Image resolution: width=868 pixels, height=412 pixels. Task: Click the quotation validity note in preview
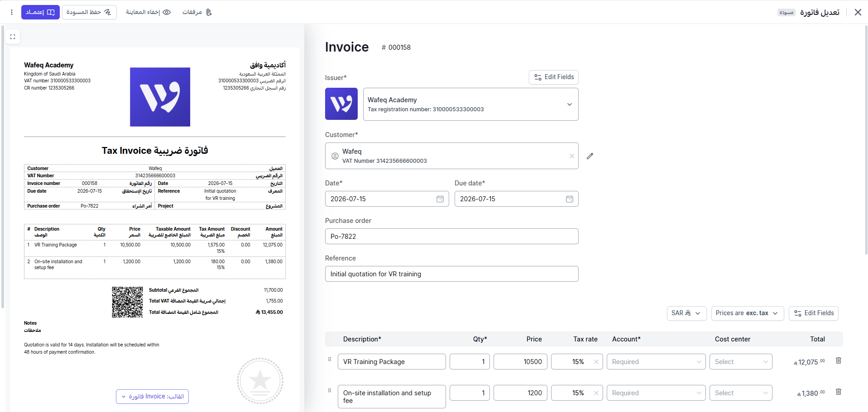tap(91, 348)
